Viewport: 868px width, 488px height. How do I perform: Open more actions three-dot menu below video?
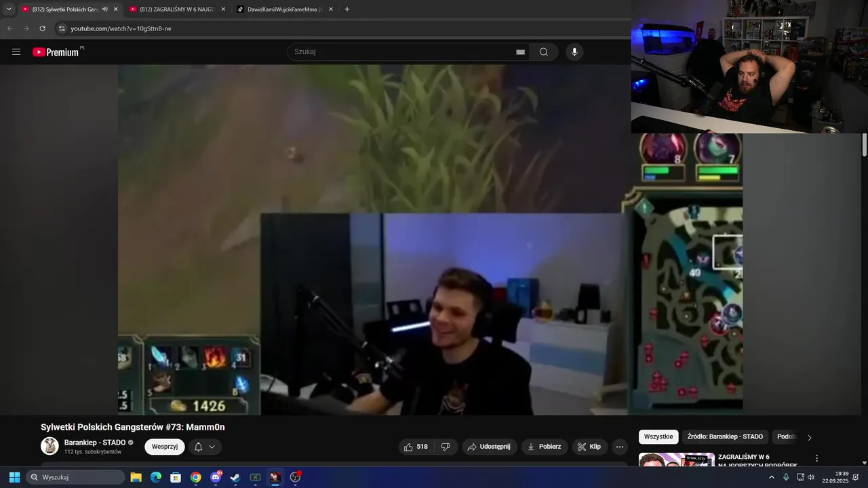pos(620,447)
